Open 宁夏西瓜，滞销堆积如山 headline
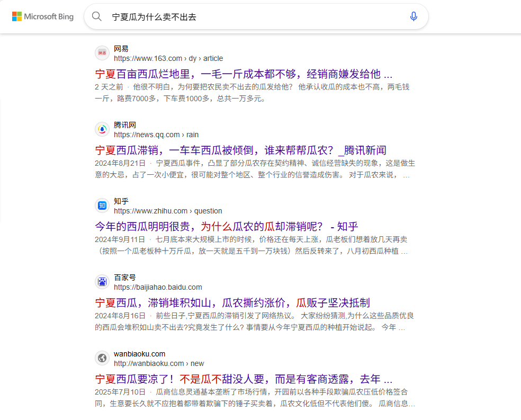521x420 pixels. click(x=232, y=303)
